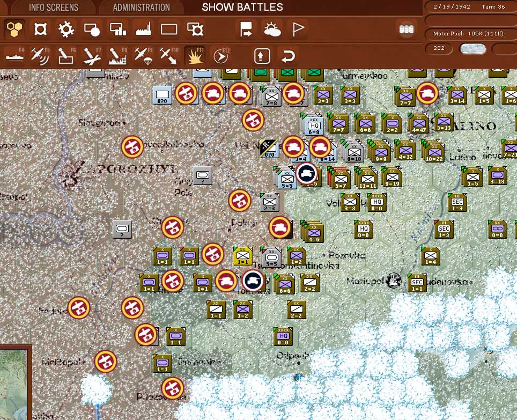The height and width of the screenshot is (420, 517).
Task: Select the F8 bomb city mode
Action: click(117, 55)
